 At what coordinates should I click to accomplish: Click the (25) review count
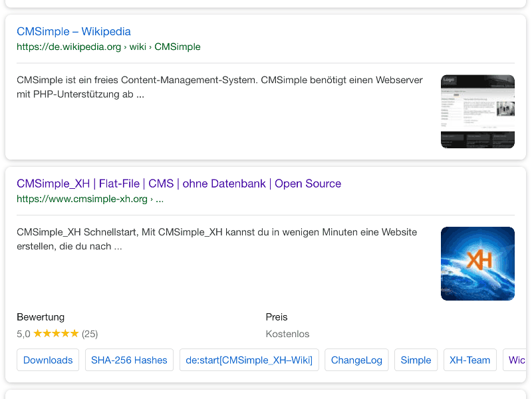click(90, 334)
